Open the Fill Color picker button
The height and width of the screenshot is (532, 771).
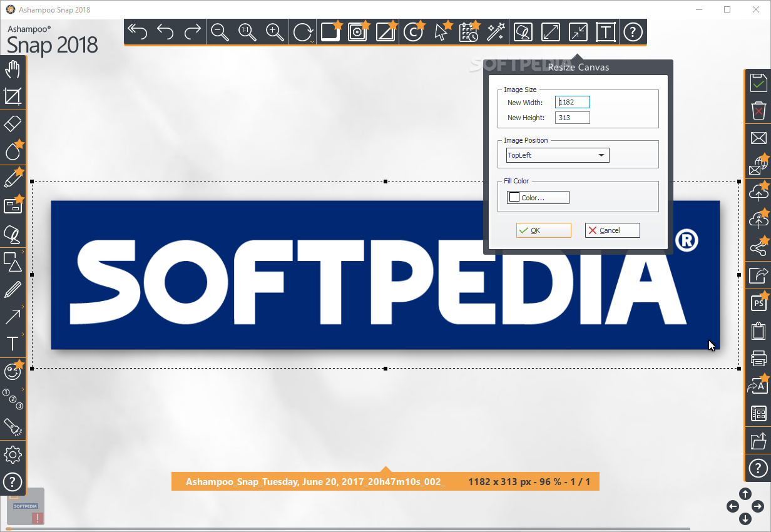538,197
